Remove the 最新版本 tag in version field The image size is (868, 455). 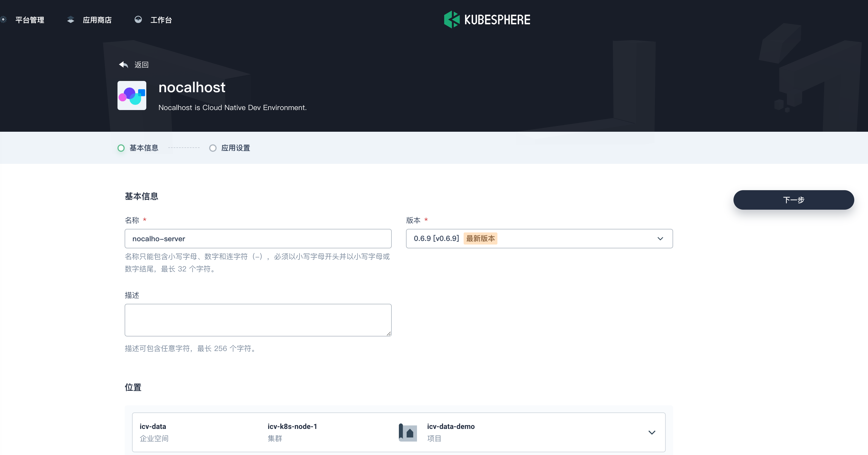click(x=480, y=238)
